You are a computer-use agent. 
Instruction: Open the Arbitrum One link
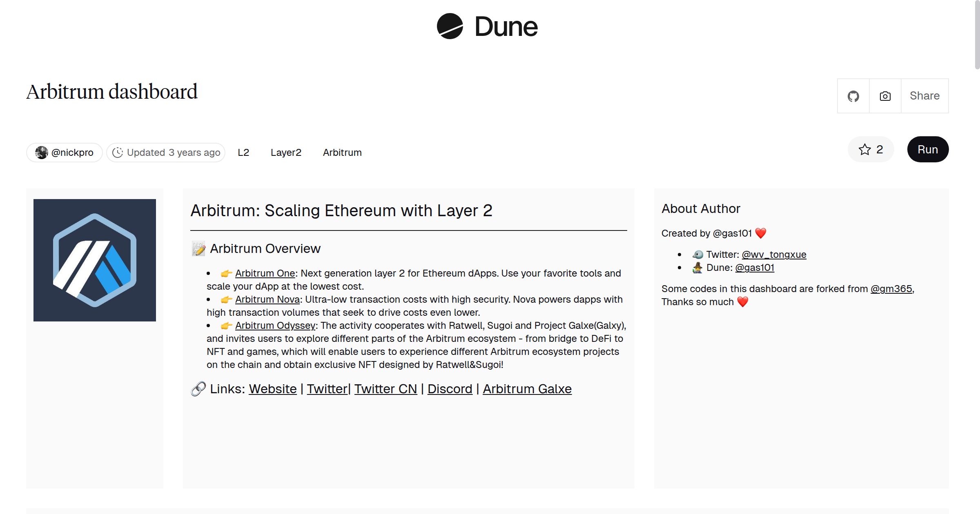[x=265, y=273]
